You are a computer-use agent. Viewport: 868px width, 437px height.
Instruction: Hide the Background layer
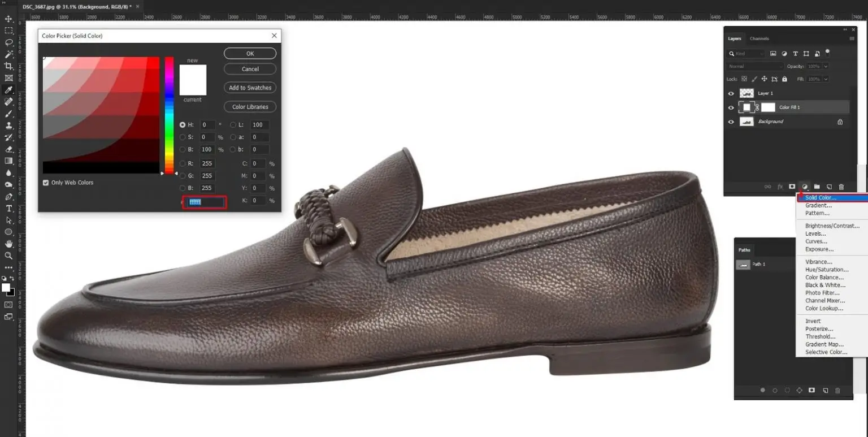tap(731, 122)
